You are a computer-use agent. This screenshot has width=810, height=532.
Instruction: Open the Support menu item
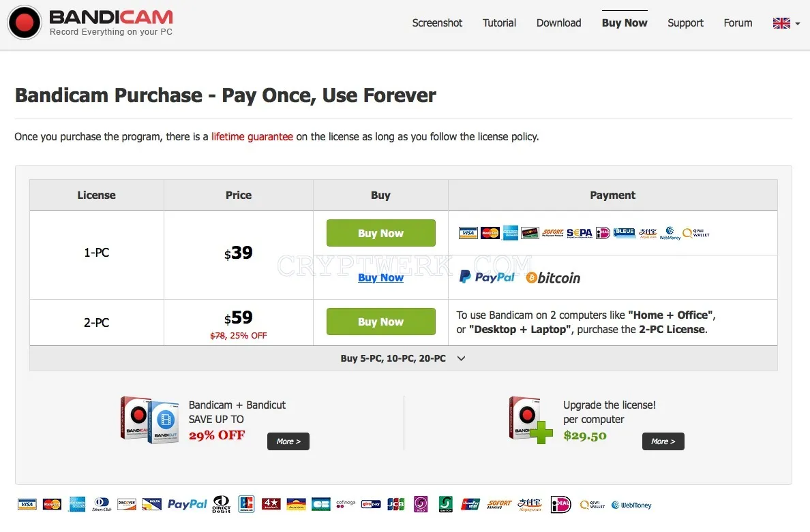coord(685,23)
